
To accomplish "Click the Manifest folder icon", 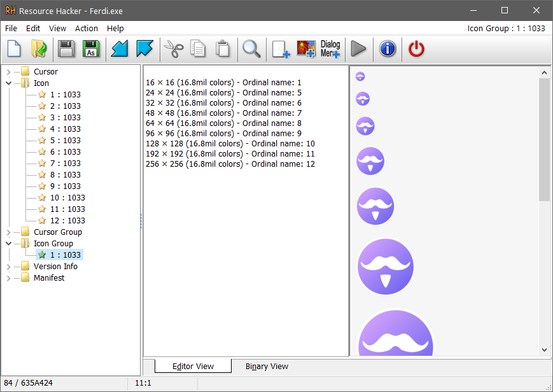I will [x=25, y=277].
